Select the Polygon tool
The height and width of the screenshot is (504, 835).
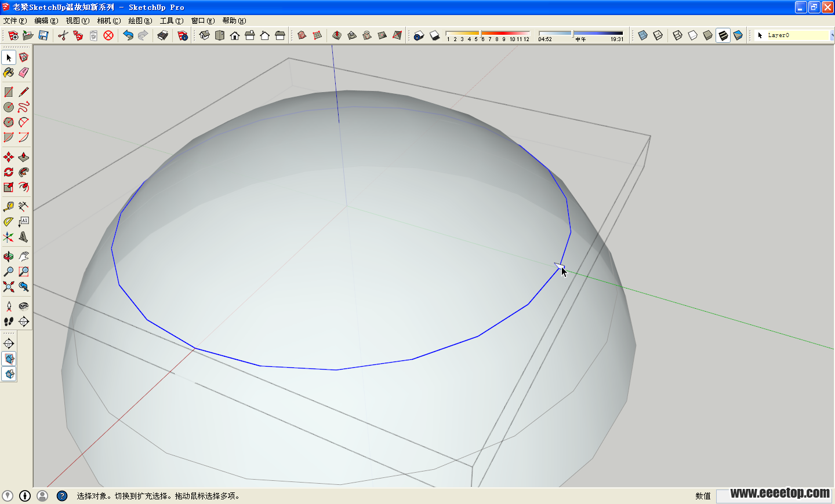(9, 122)
